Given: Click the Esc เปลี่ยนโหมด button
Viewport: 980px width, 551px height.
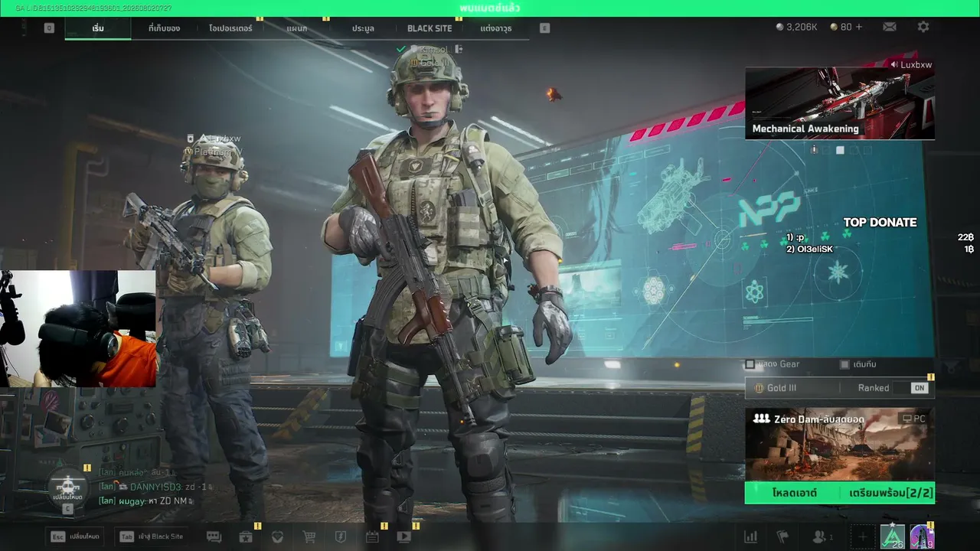Looking at the screenshot, I should 75,536.
